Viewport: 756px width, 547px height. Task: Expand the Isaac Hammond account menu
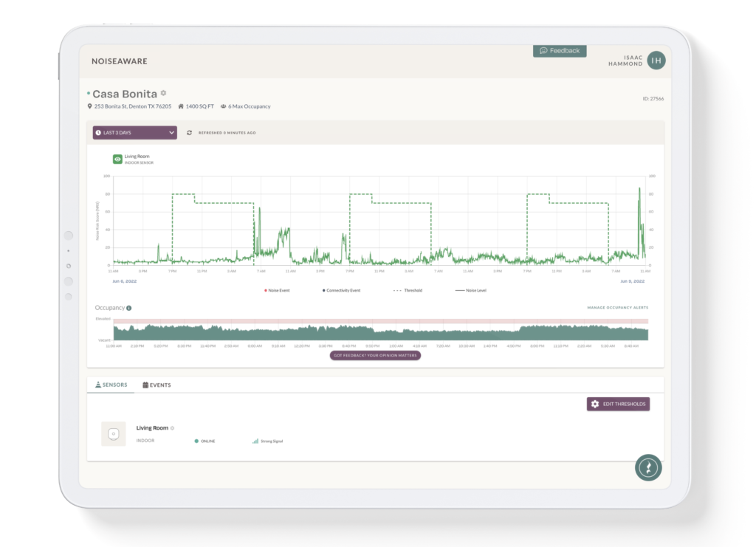(x=625, y=61)
